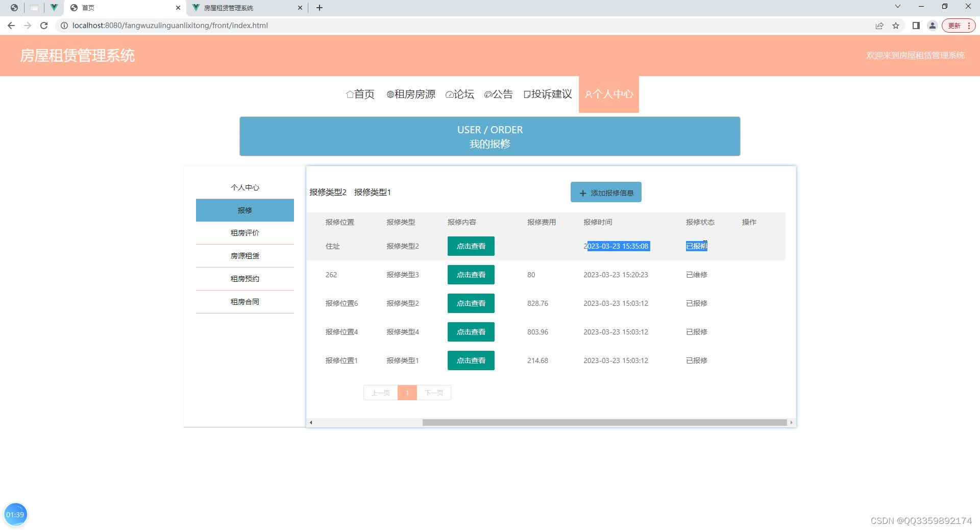The image size is (980, 530).
Task: Click the browser forward arrow
Action: click(x=28, y=26)
